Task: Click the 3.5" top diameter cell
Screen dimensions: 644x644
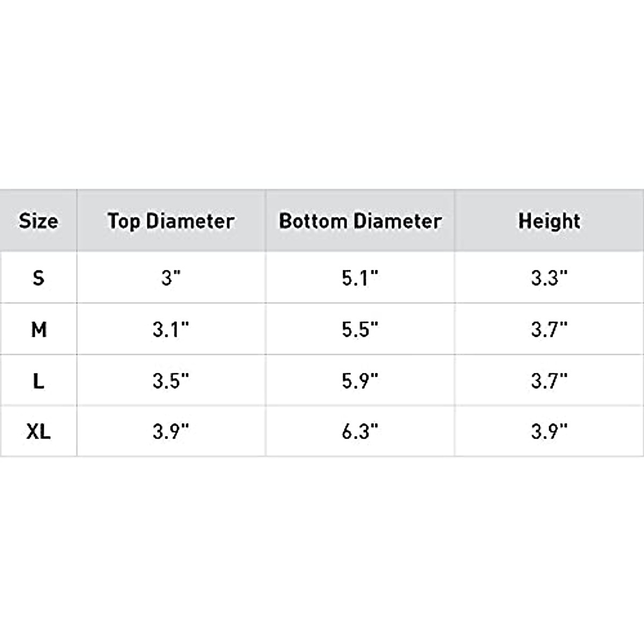Action: tap(171, 380)
